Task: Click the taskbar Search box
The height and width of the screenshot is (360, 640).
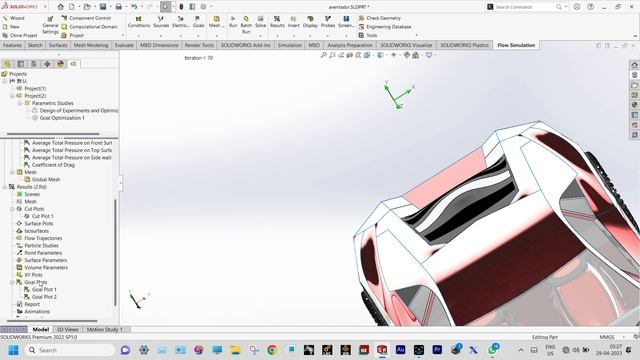Action: click(x=70, y=350)
